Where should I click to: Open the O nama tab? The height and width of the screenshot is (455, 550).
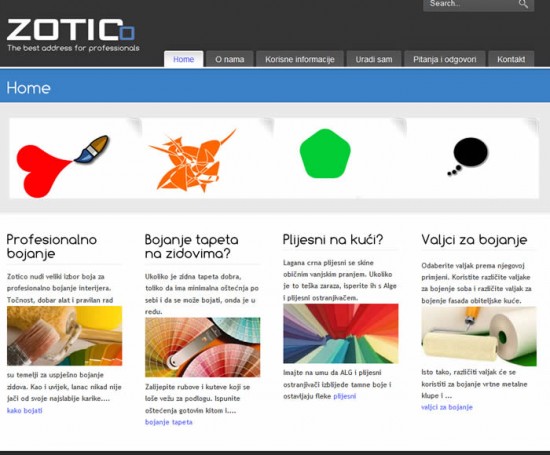click(230, 59)
